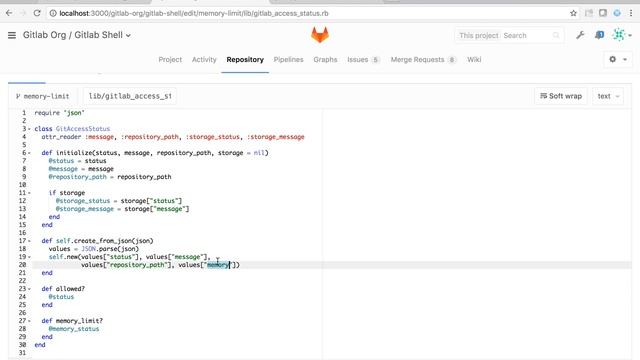Click @memory_status on line 28
This screenshot has height=360, width=640.
click(x=74, y=329)
